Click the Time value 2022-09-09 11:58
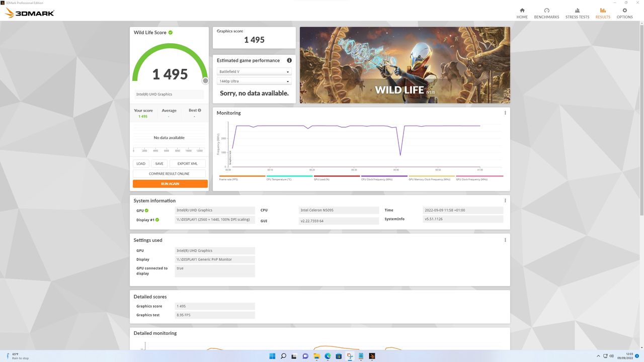The height and width of the screenshot is (362, 644). 463,211
